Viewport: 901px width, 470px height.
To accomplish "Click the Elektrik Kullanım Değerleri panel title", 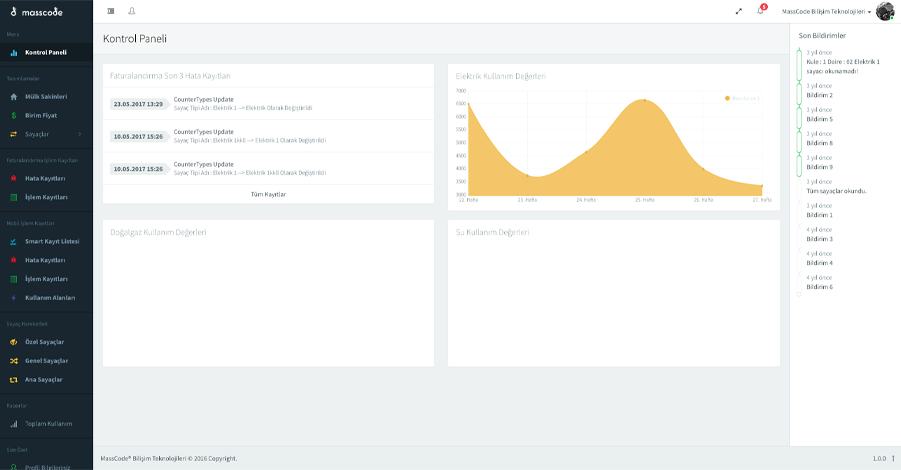I will point(500,76).
